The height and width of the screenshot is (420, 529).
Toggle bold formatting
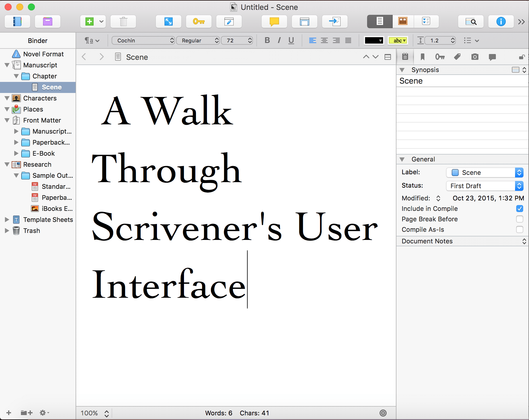point(267,40)
